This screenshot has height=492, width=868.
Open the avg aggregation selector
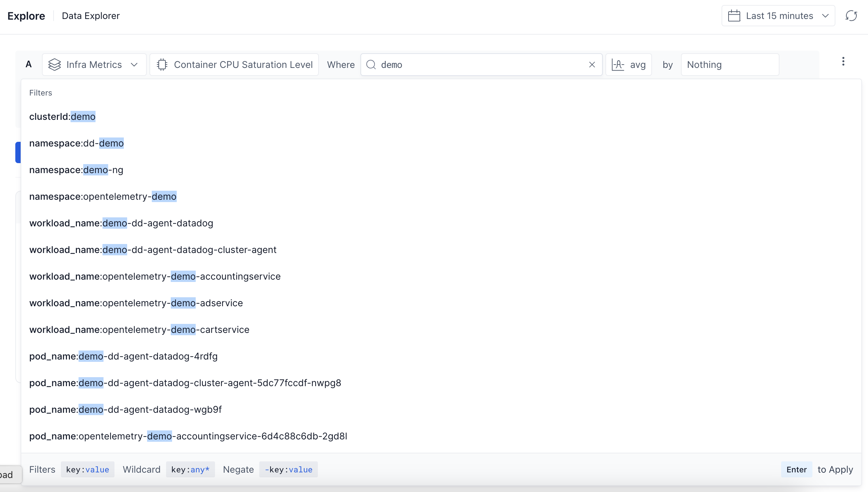click(x=637, y=65)
